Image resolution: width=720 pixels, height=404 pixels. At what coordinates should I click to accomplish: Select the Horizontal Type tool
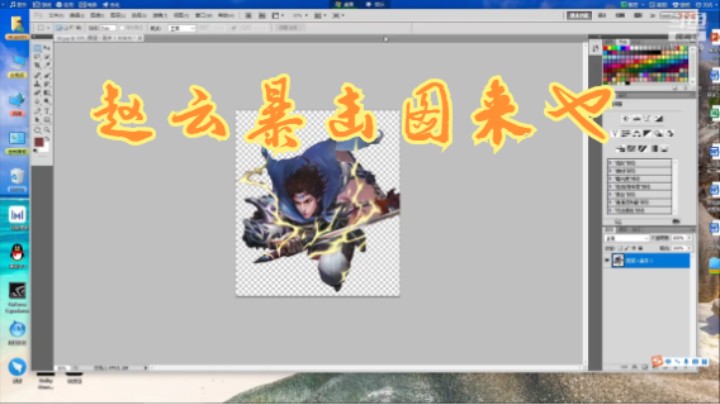(x=47, y=111)
